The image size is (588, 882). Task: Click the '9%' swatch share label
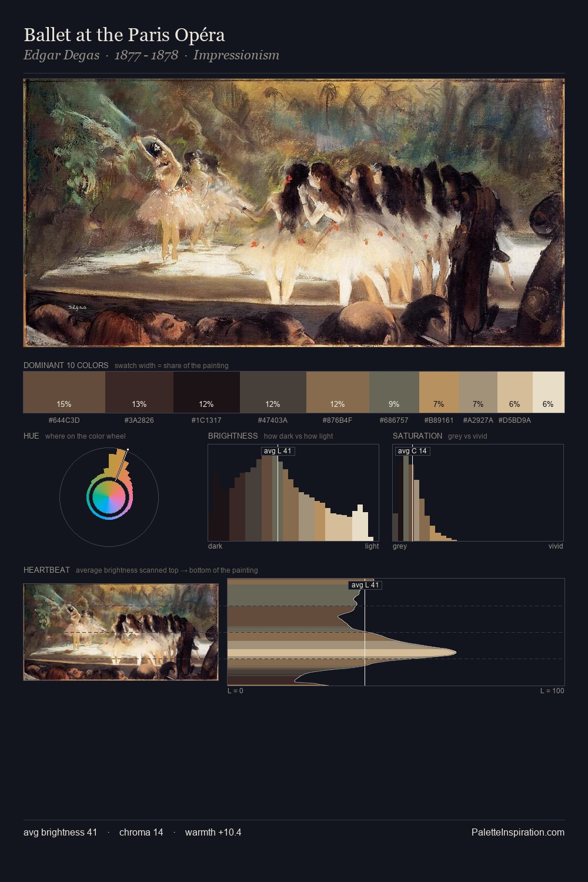click(394, 404)
